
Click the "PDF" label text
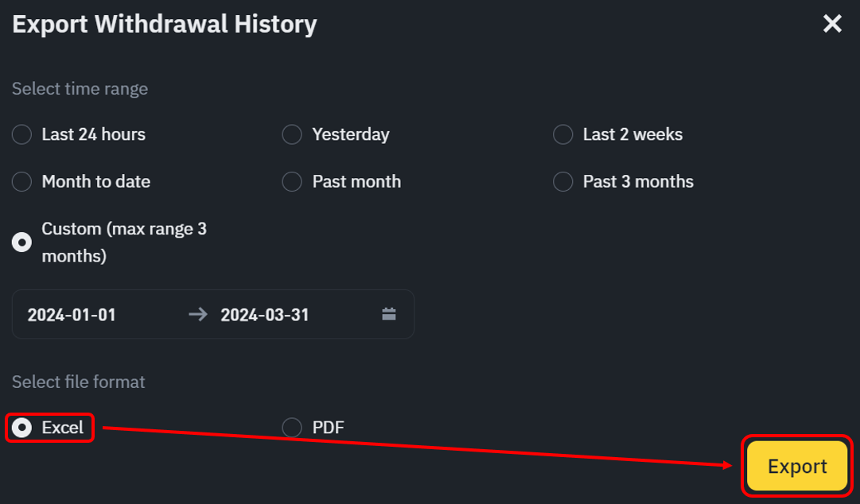pyautogui.click(x=329, y=428)
